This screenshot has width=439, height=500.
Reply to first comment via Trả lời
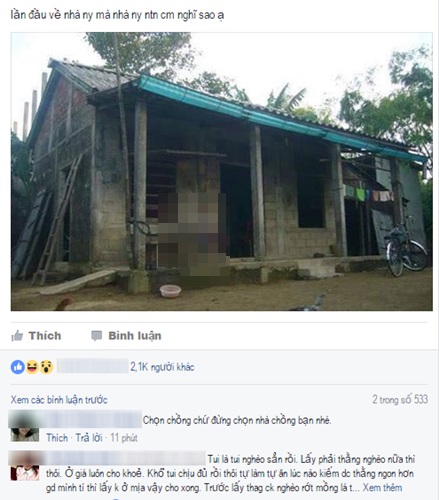(x=89, y=438)
